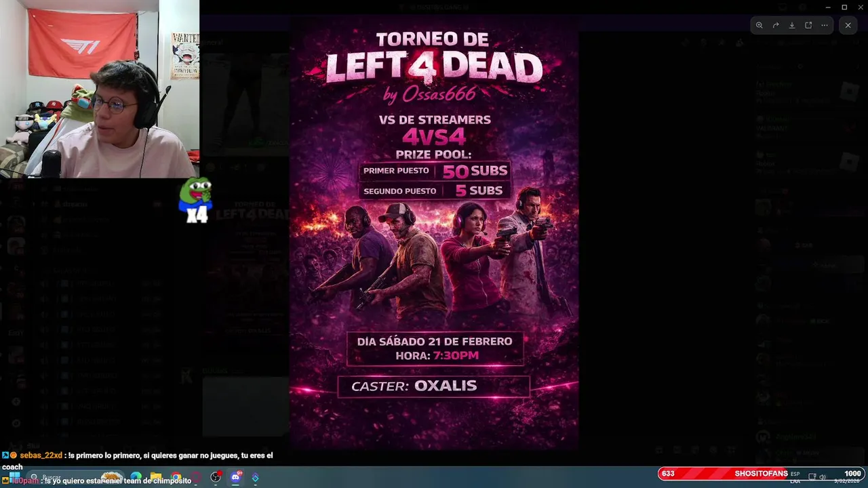Open the Windows Start menu
The height and width of the screenshot is (488, 868).
tap(15, 477)
